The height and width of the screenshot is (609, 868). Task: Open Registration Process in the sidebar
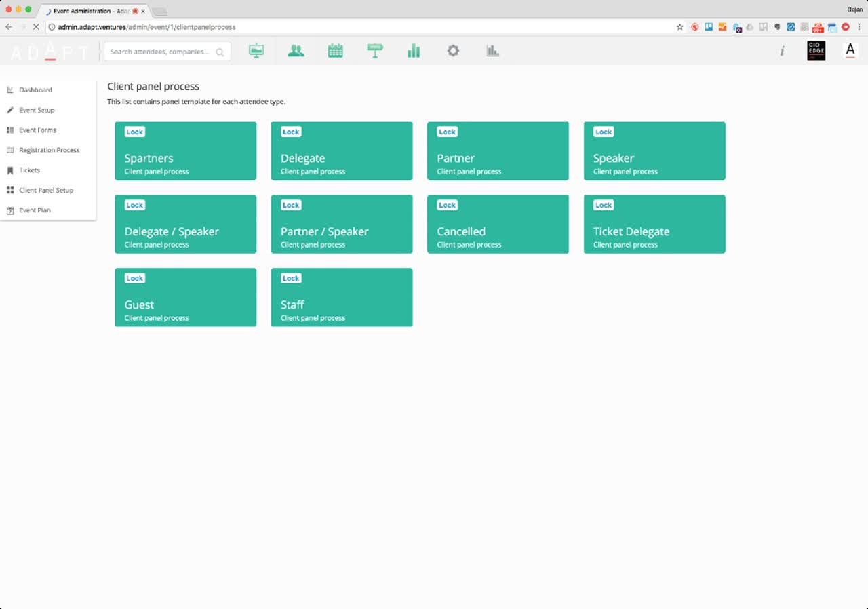pyautogui.click(x=48, y=150)
